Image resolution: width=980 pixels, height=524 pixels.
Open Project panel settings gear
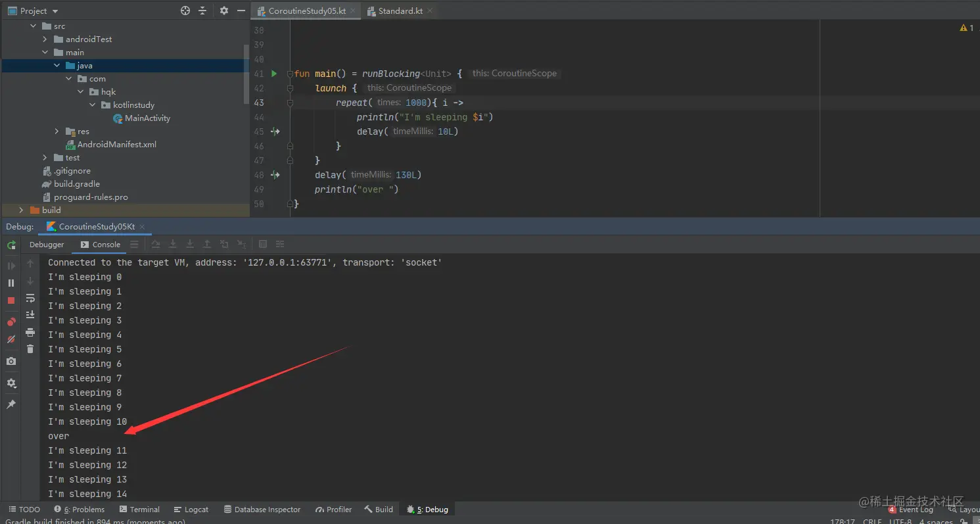pyautogui.click(x=224, y=11)
